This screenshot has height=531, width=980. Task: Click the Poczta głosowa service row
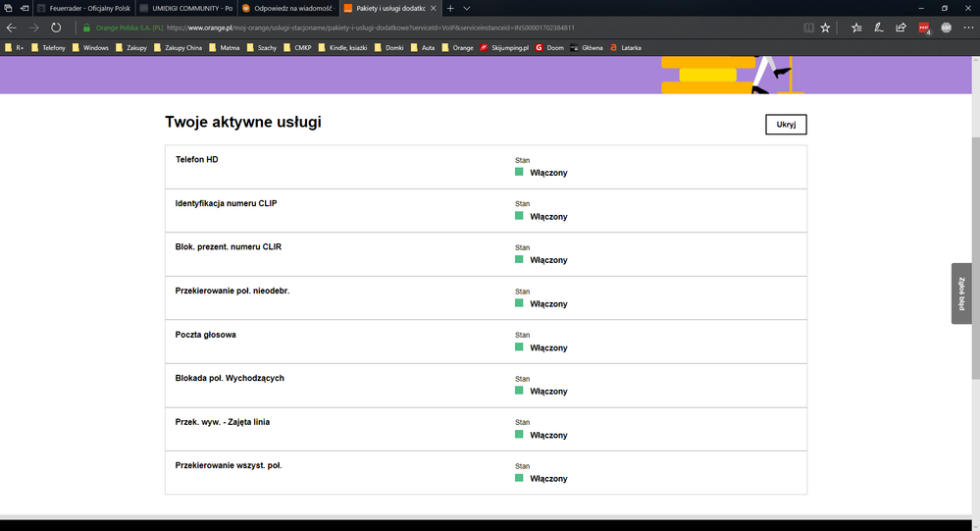pos(486,342)
